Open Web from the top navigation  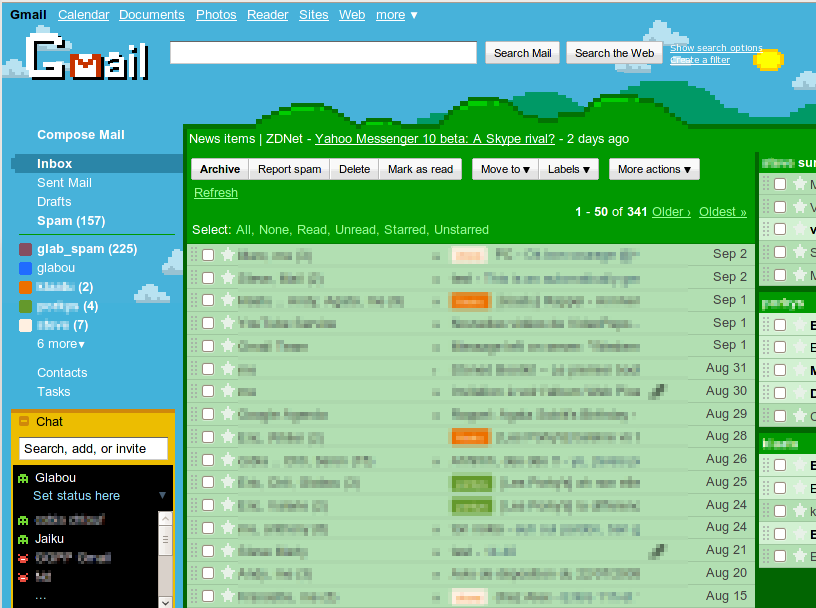point(352,15)
